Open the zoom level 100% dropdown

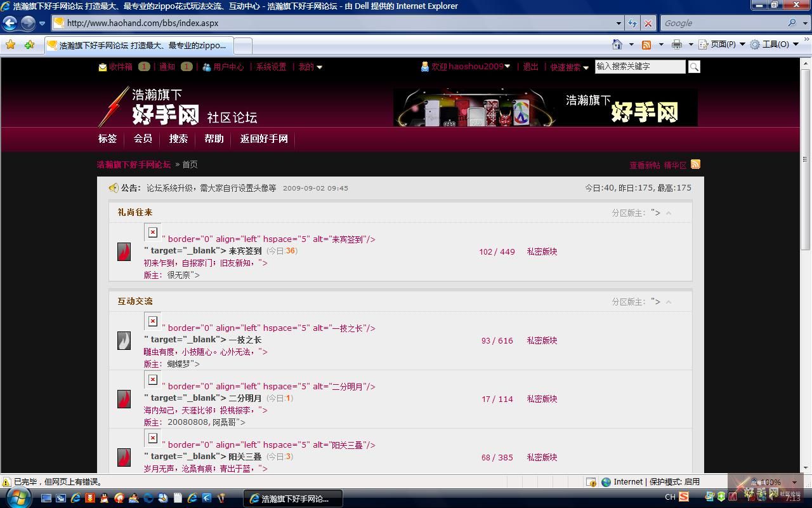tap(794, 483)
